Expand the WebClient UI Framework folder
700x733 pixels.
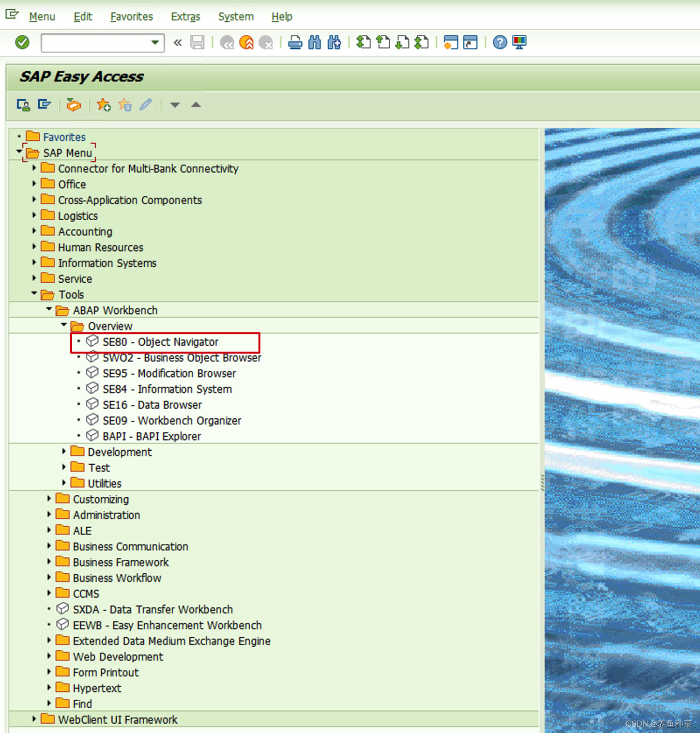click(x=34, y=719)
